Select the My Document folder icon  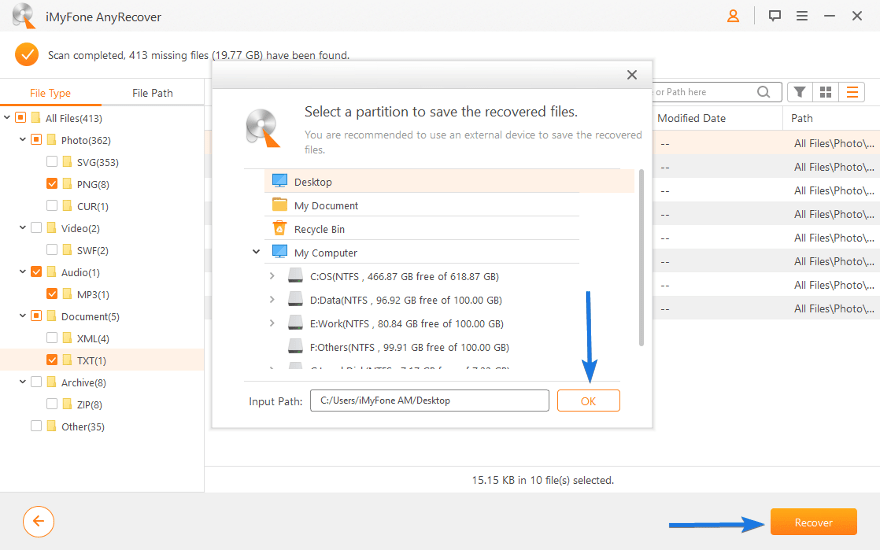pos(279,204)
